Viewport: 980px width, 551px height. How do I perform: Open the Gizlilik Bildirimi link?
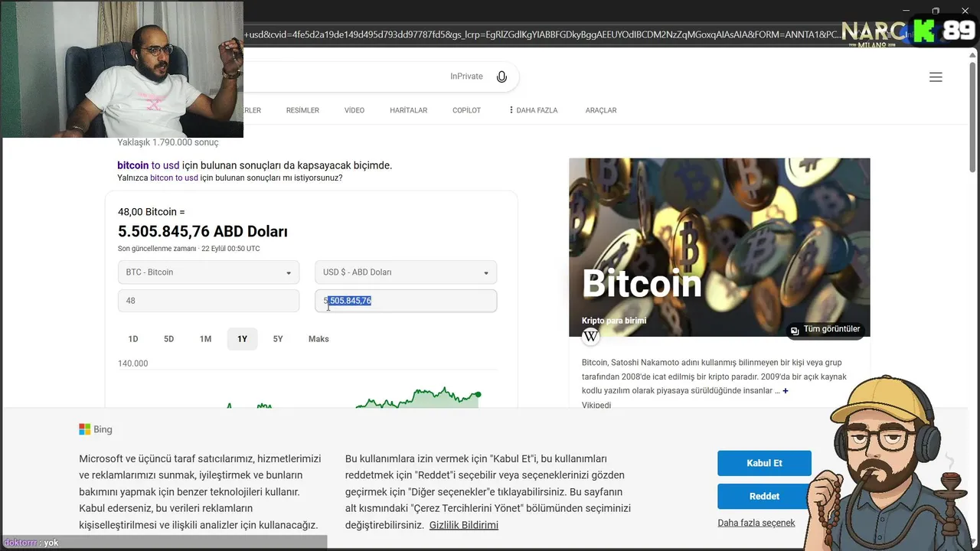(464, 525)
